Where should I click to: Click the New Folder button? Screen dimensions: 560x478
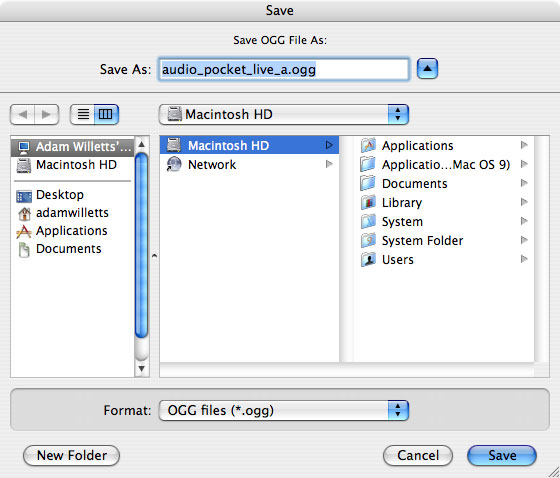click(71, 455)
